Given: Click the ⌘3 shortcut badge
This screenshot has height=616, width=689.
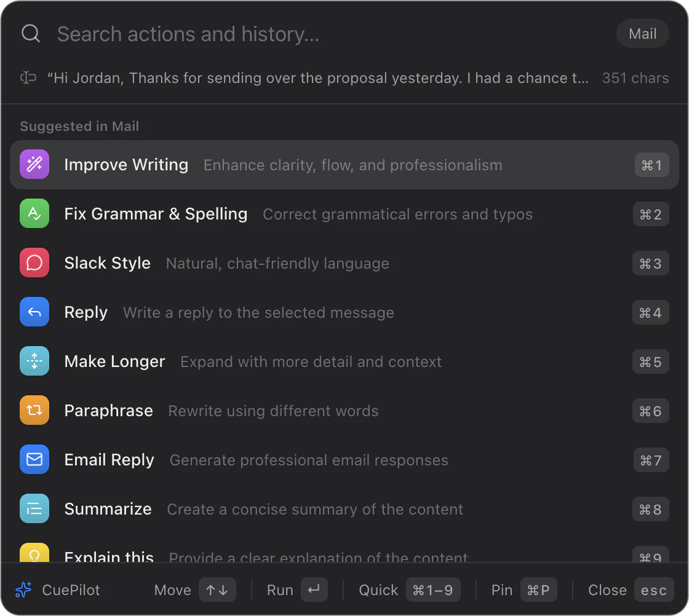Looking at the screenshot, I should (x=651, y=264).
